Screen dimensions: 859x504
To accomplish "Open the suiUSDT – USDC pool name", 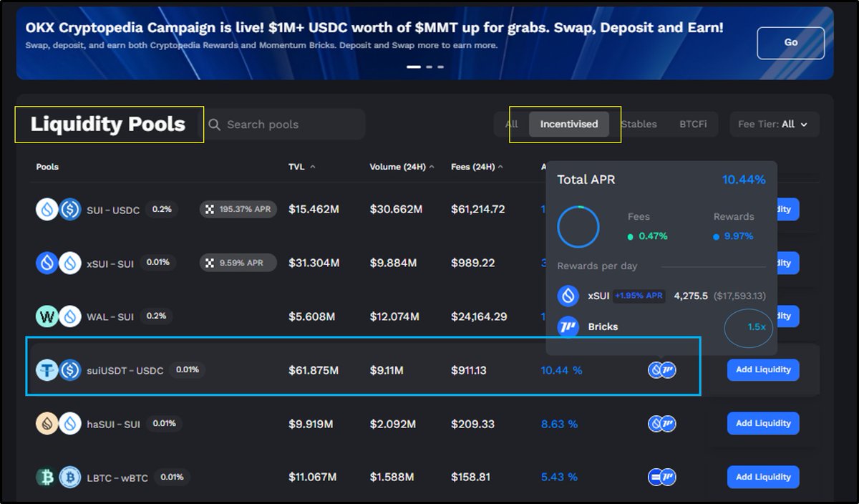I will click(x=125, y=371).
